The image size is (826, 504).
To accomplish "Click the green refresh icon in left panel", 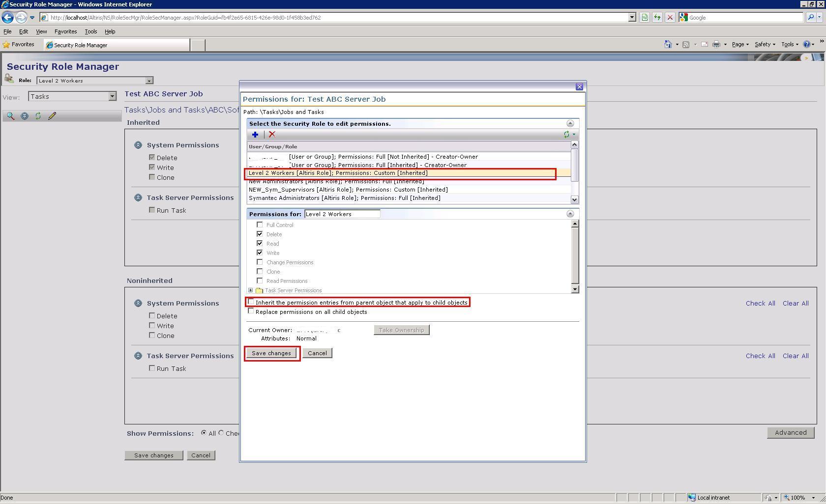I will pos(38,116).
